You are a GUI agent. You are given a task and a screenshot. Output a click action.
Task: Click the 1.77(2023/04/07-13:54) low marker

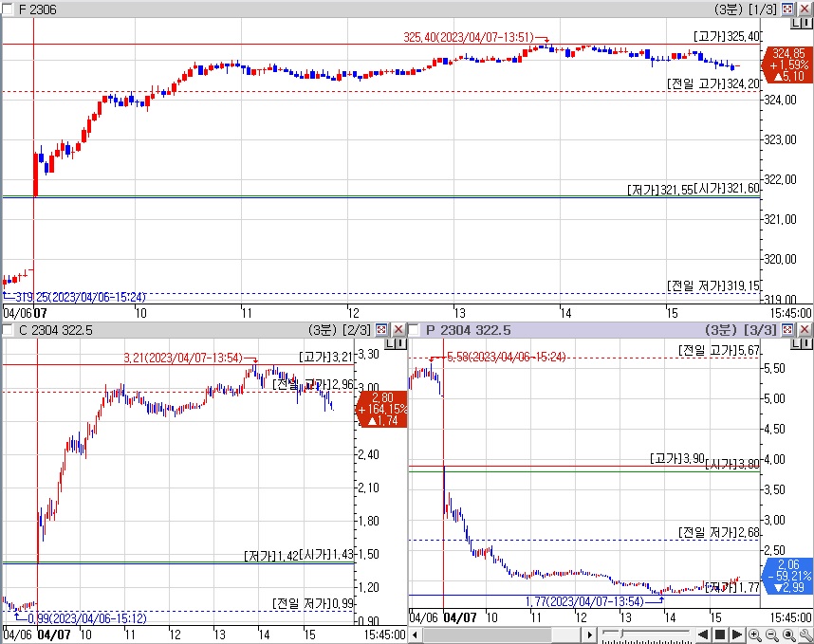click(x=584, y=601)
